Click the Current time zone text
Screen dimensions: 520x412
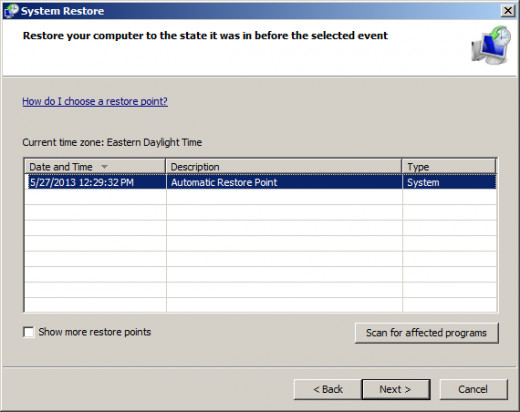[112, 142]
